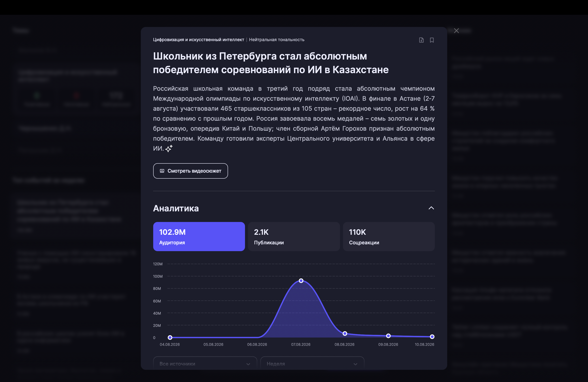Viewport: 588px width, 382px height.
Task: Download the report via document icon
Action: click(x=421, y=40)
